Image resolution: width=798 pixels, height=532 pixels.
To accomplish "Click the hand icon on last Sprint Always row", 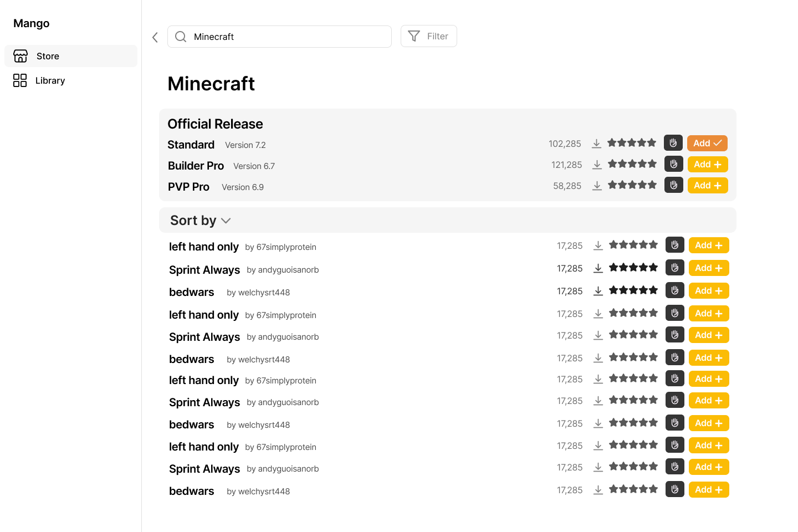I will [x=675, y=467].
